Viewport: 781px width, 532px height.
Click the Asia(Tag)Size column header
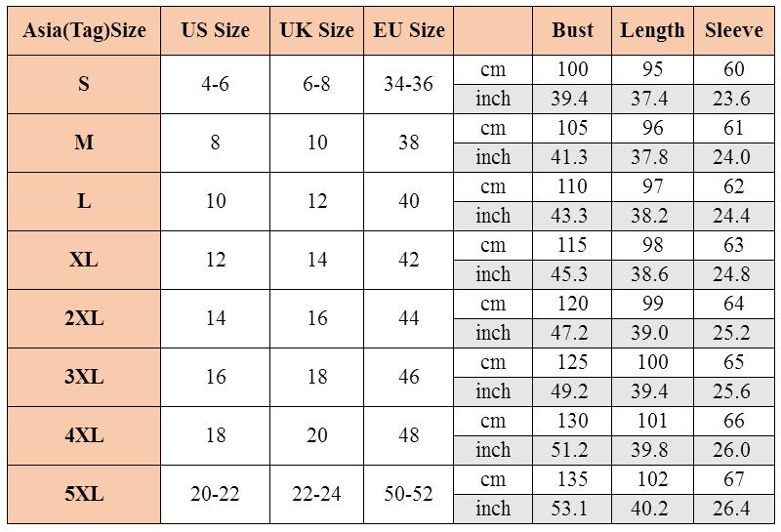[x=84, y=30]
